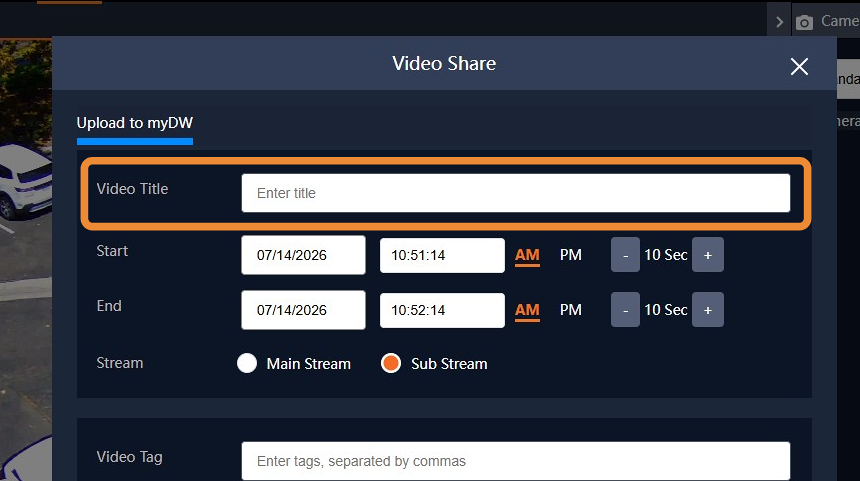
Task: Decrease End time by 10 Sec
Action: [625, 310]
